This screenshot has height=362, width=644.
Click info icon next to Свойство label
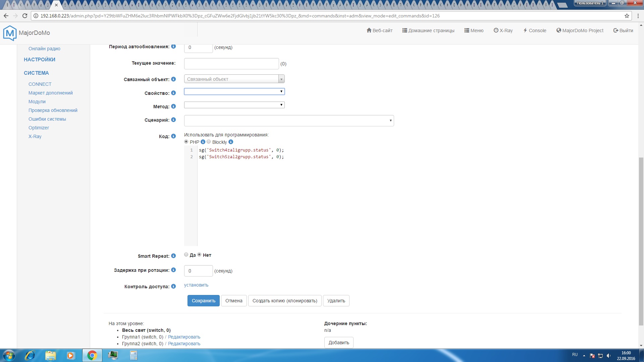point(173,93)
